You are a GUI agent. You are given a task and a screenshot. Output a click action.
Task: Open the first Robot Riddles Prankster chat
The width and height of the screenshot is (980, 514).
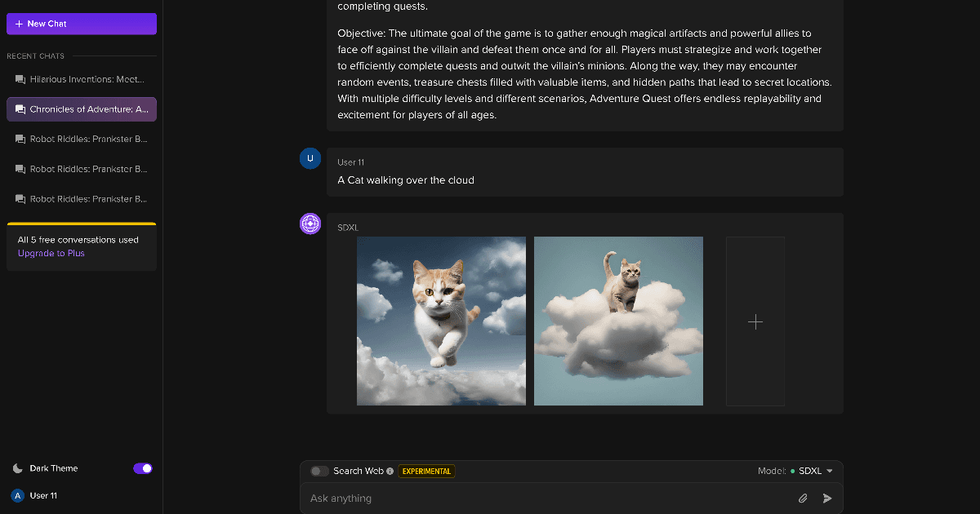click(82, 139)
